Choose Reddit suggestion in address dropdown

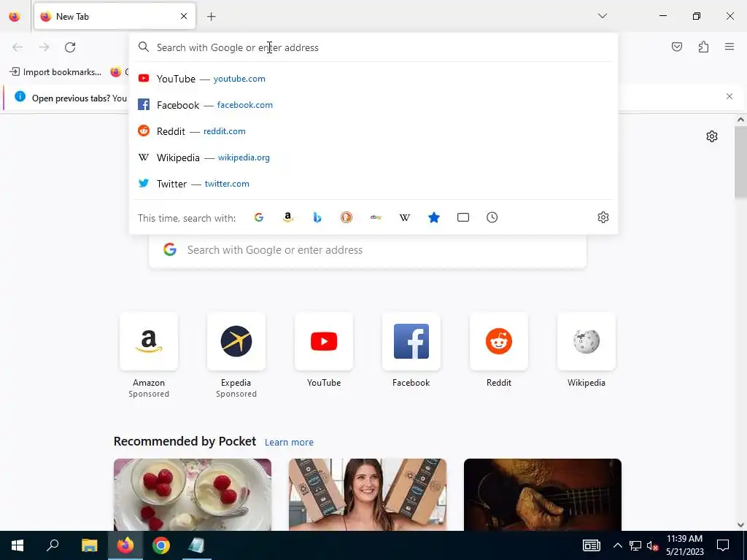[x=374, y=131]
